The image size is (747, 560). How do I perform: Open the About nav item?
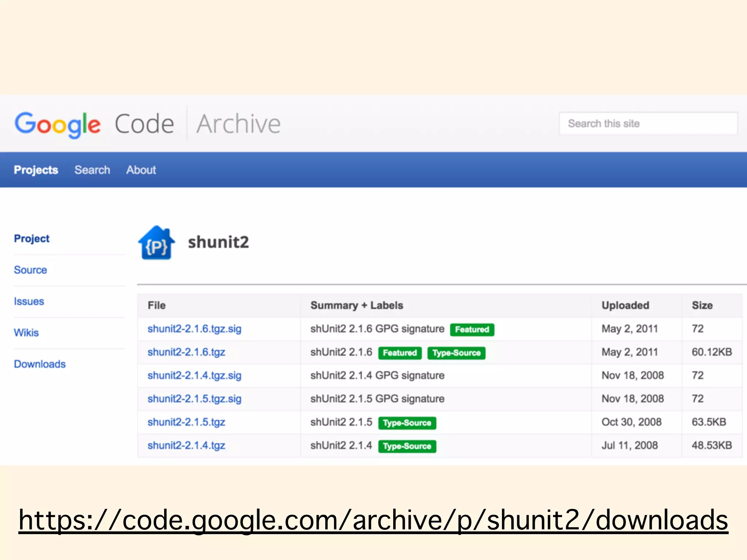point(141,170)
